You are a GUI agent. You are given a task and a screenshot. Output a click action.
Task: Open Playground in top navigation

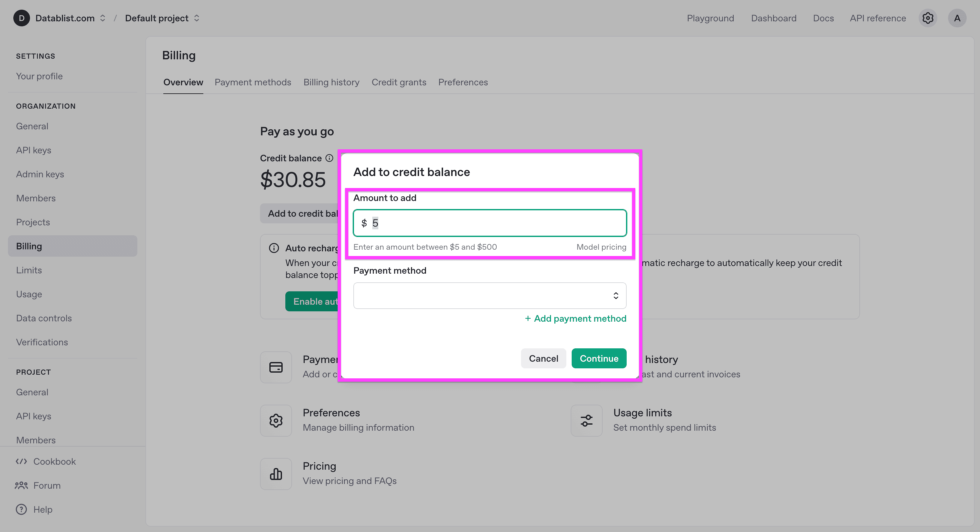(x=710, y=18)
